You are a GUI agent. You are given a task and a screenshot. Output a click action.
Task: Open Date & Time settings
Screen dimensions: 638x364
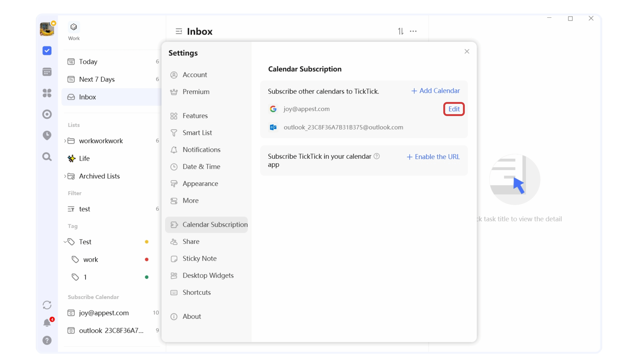click(x=207, y=167)
